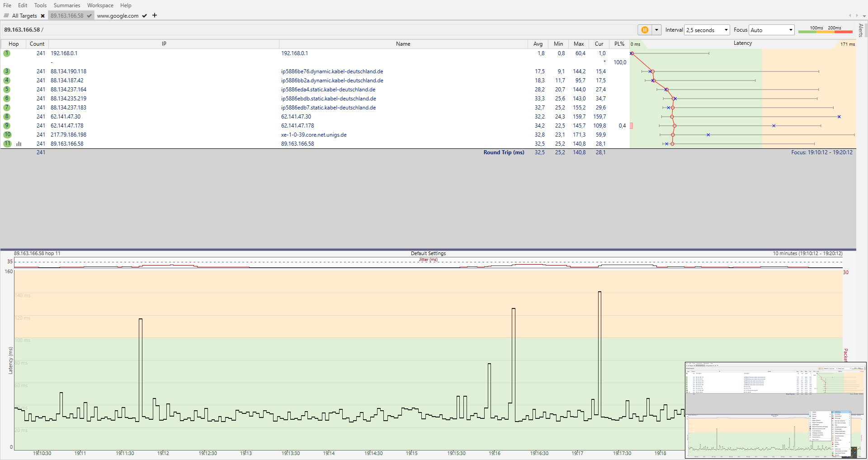Open the Interval dropdown showing 2,5 seconds
Screen dimensions: 868x460
(x=707, y=30)
